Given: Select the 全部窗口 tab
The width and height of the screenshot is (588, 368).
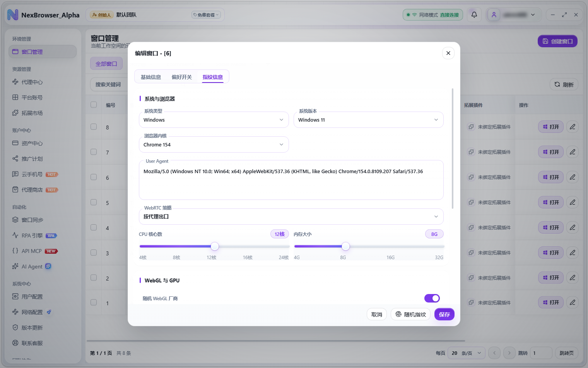Looking at the screenshot, I should tap(106, 64).
